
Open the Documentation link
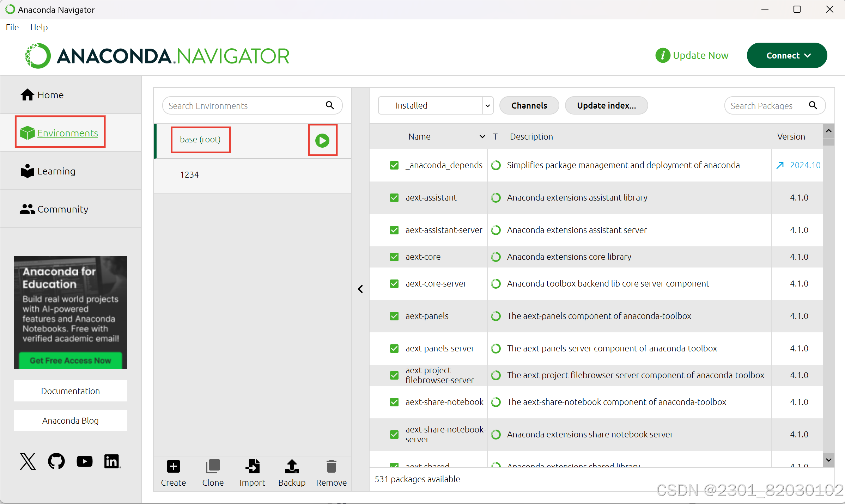tap(71, 391)
